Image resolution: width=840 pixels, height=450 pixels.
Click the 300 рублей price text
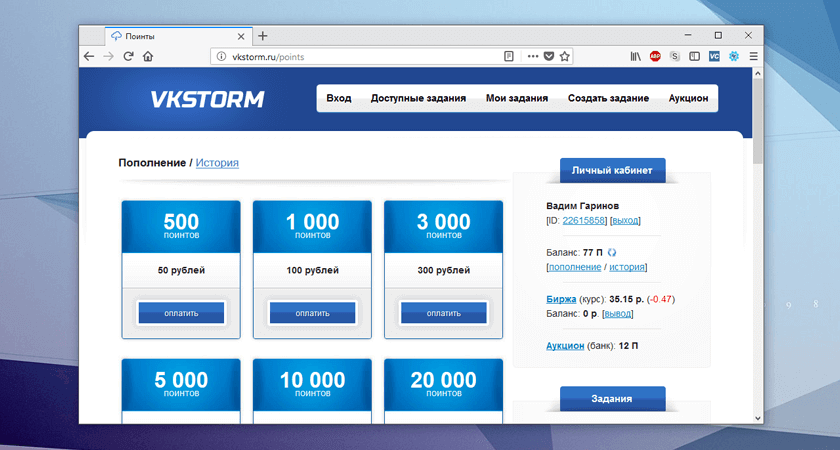coord(444,271)
